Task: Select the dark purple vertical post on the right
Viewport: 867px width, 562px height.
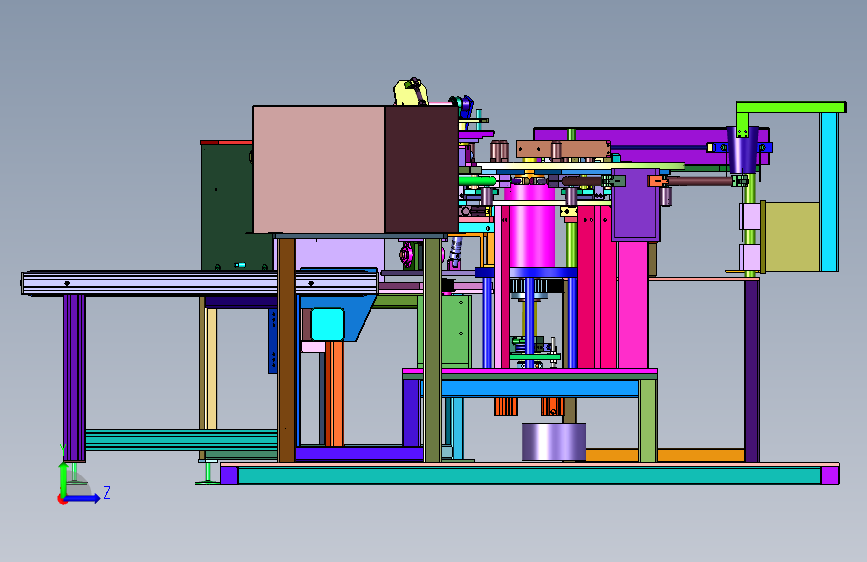Action: [751, 370]
